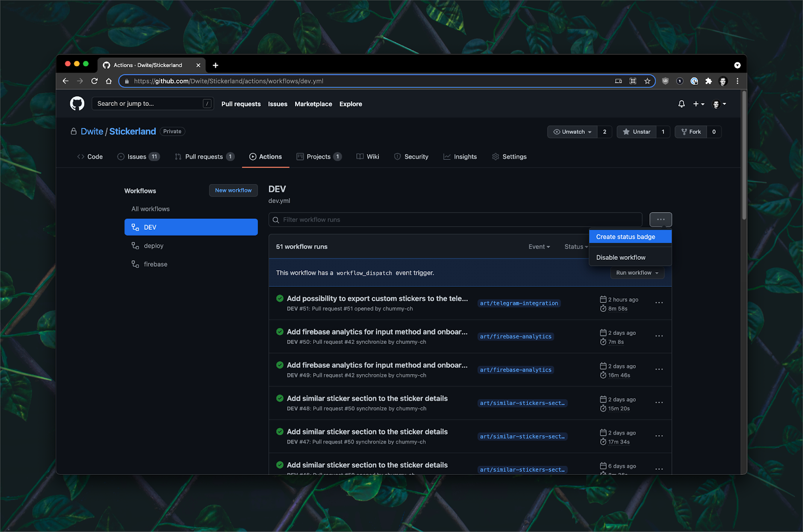Screen dimensions: 803x532
Task: Open the Projects tab
Action: [x=319, y=157]
